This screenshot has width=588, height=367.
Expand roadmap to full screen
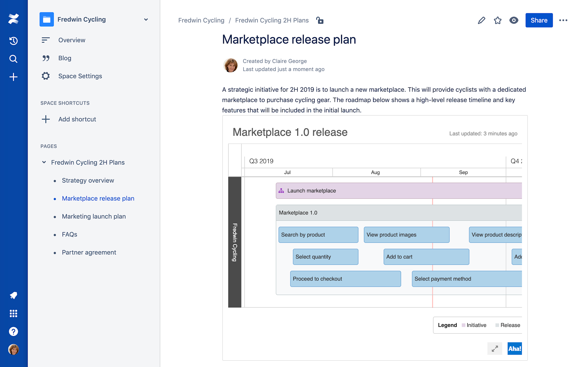point(495,348)
